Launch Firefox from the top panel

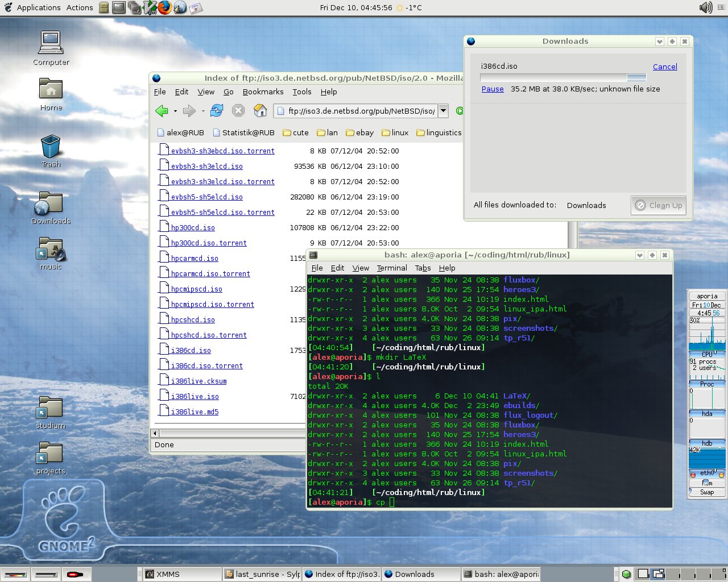pyautogui.click(x=165, y=7)
